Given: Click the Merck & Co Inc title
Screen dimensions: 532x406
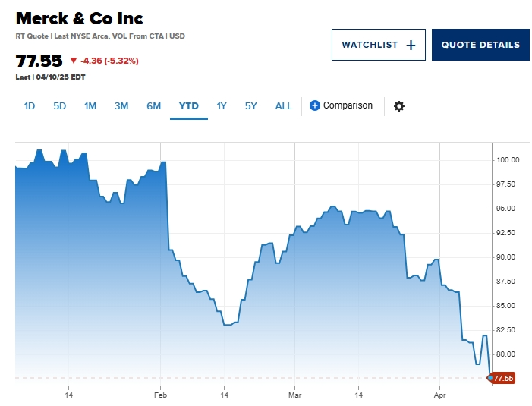Looking at the screenshot, I should coord(80,18).
